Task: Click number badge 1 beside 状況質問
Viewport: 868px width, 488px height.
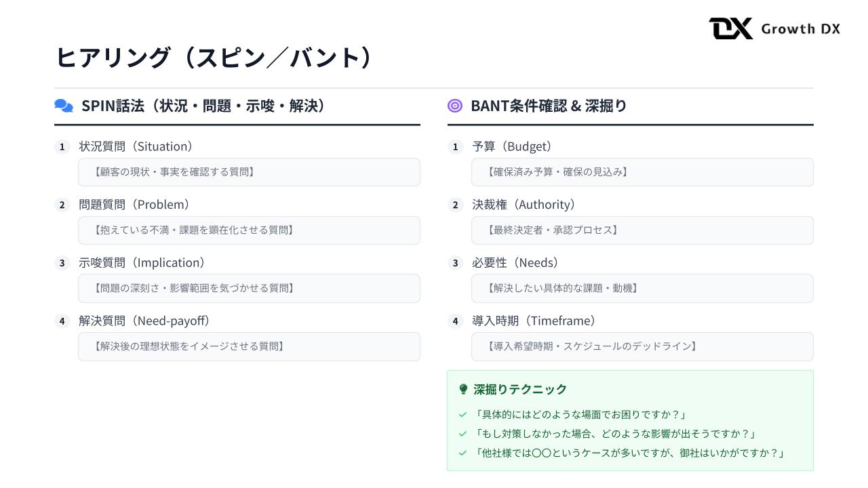Action: point(62,146)
